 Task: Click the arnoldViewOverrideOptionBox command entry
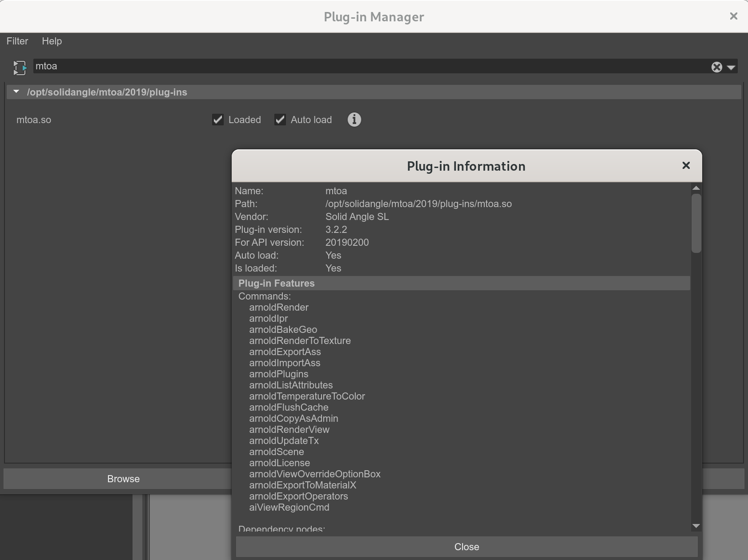(315, 474)
